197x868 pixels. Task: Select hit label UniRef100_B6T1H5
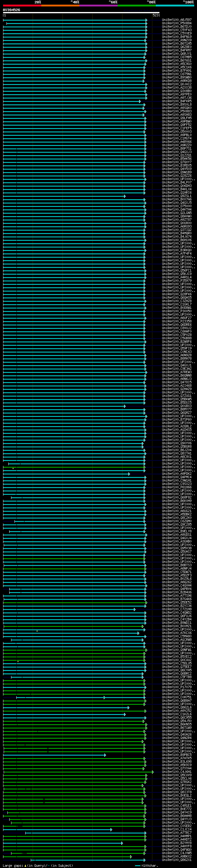[177, 43]
